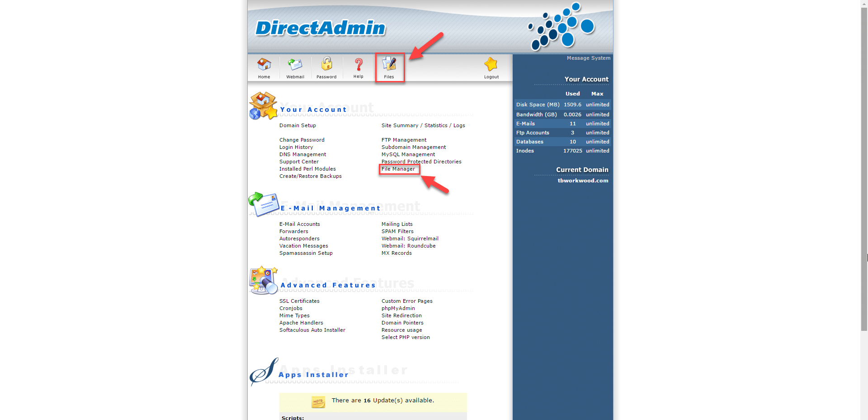
Task: Click the Disk Space (MB) row
Action: (x=562, y=105)
